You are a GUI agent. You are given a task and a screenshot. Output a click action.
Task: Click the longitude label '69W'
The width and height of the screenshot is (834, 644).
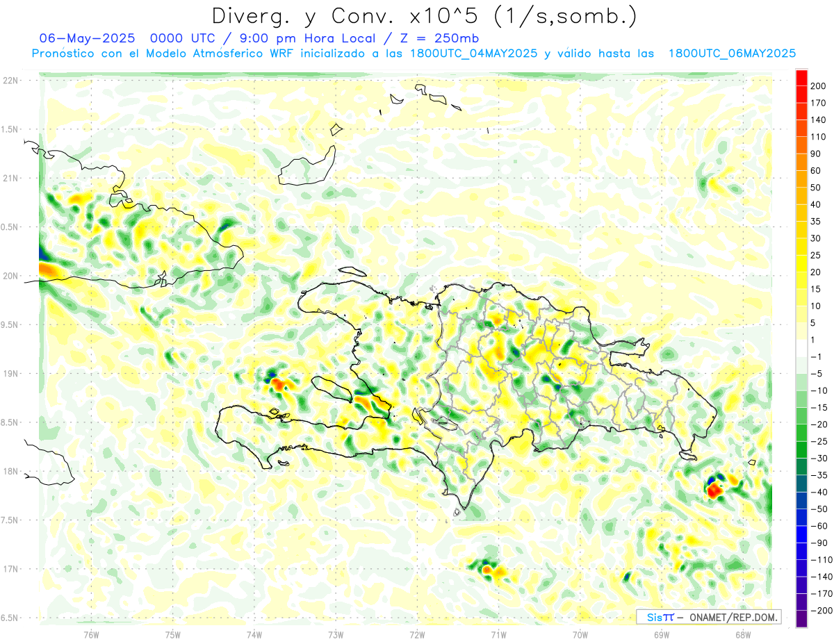point(662,635)
